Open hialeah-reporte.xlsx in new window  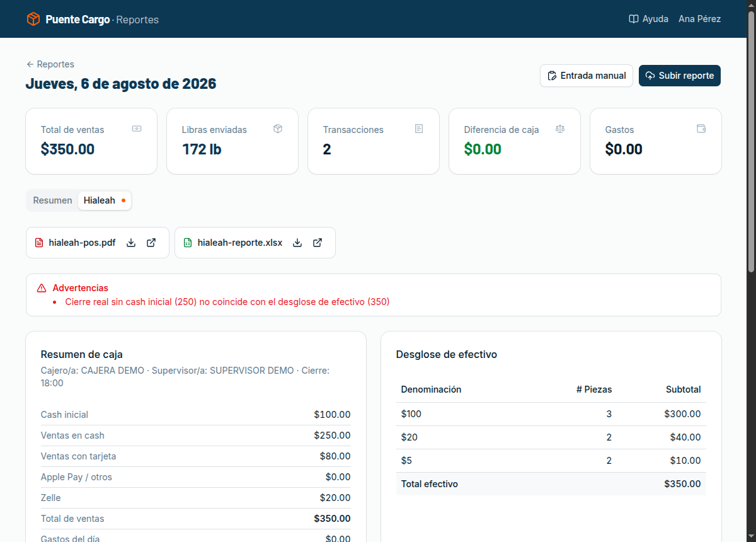[x=318, y=243]
